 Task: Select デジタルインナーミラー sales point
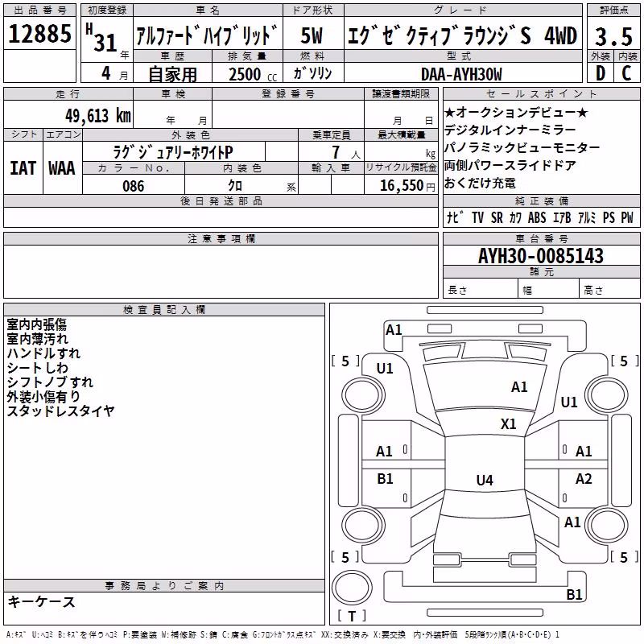click(x=510, y=130)
